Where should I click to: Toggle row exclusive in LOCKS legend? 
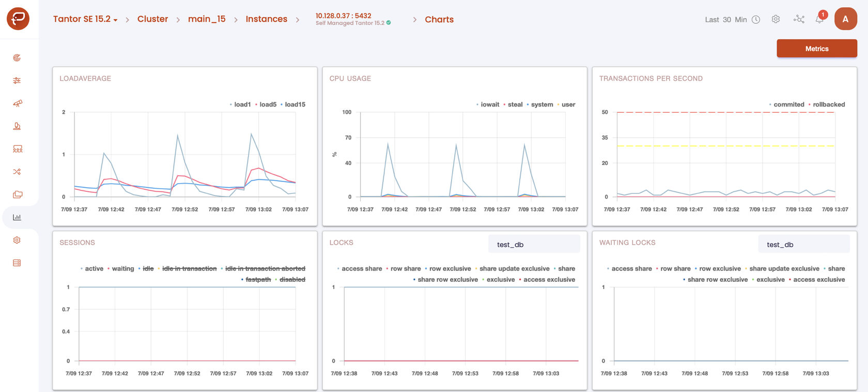click(x=448, y=269)
